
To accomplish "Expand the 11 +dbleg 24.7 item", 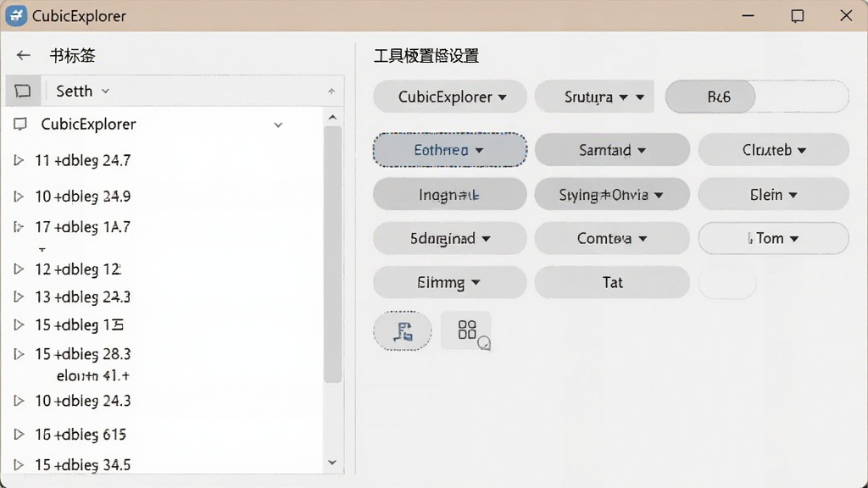I will [19, 160].
